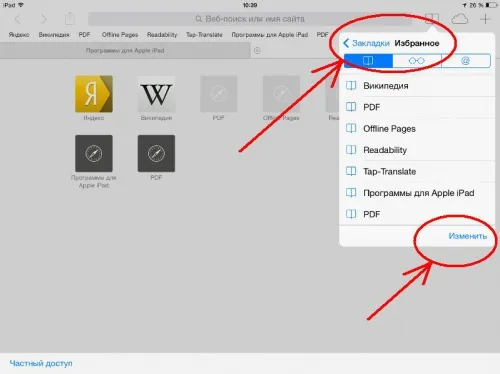
Task: Select the Bookmarks book tab in popover
Action: pos(368,61)
